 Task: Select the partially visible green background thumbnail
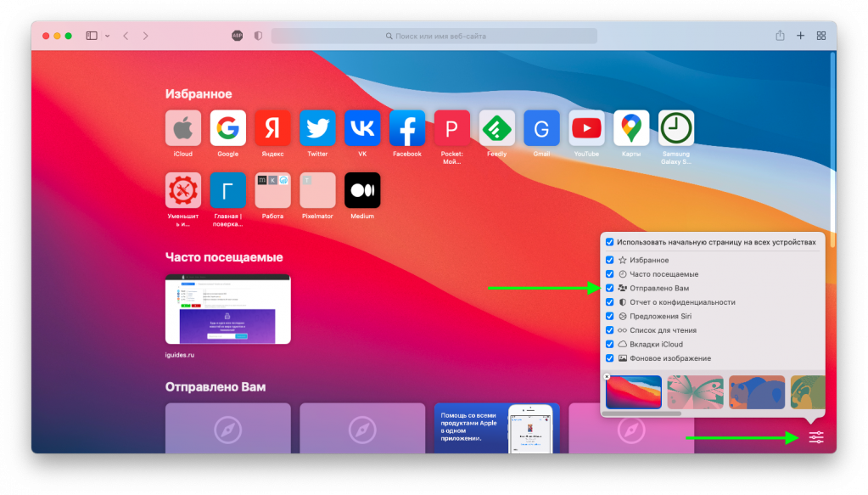pos(807,392)
